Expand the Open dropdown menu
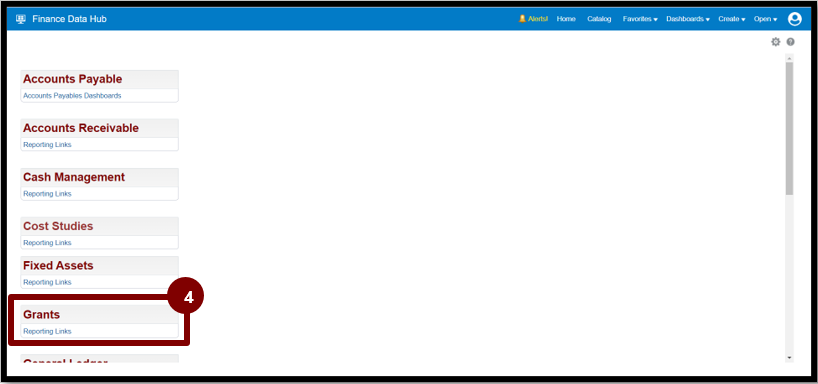 (x=765, y=19)
